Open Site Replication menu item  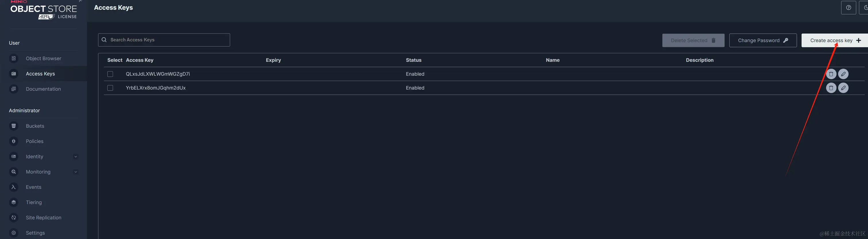(x=43, y=217)
